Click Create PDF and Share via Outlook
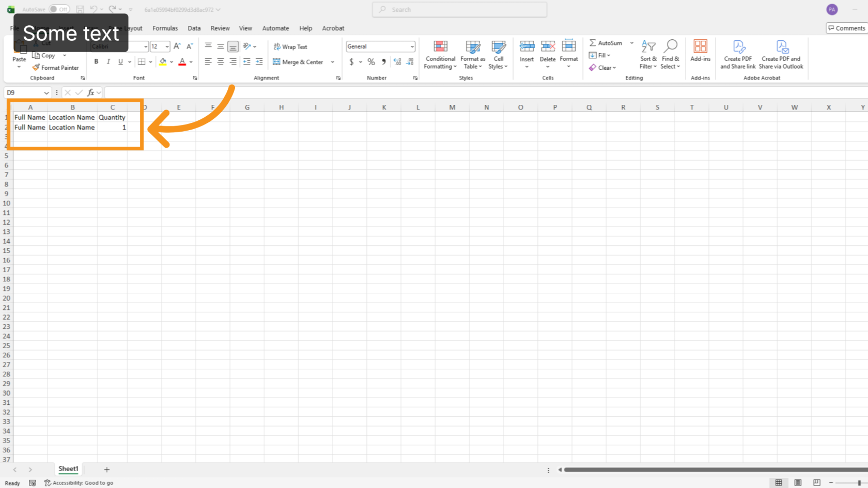868x488 pixels. tap(781, 55)
